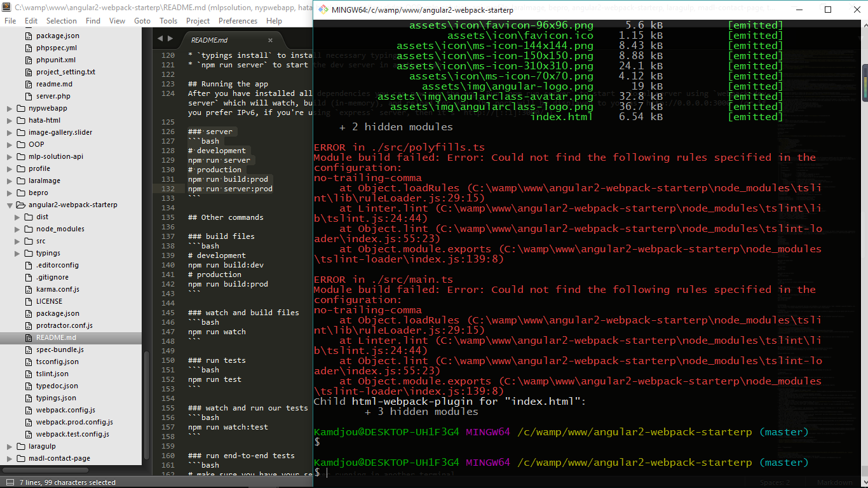
Task: Click the folder icon beside src
Action: [29, 241]
